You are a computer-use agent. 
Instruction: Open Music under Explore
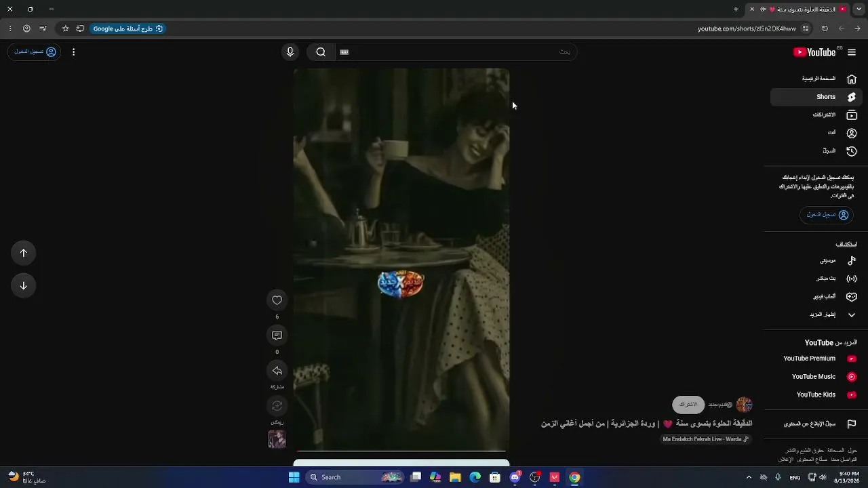click(816, 260)
